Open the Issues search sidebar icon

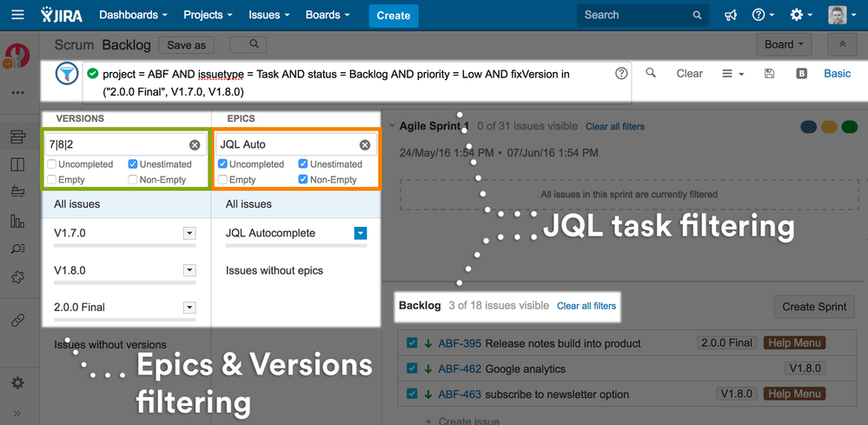(x=17, y=249)
